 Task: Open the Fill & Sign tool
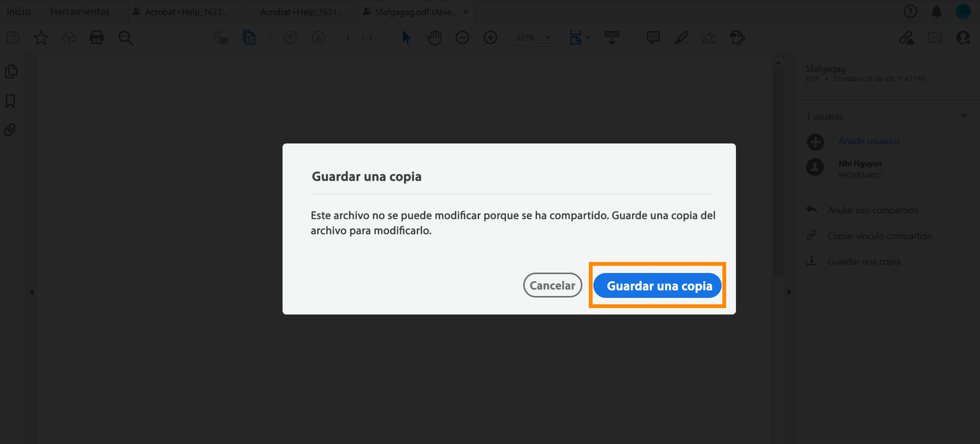(710, 38)
